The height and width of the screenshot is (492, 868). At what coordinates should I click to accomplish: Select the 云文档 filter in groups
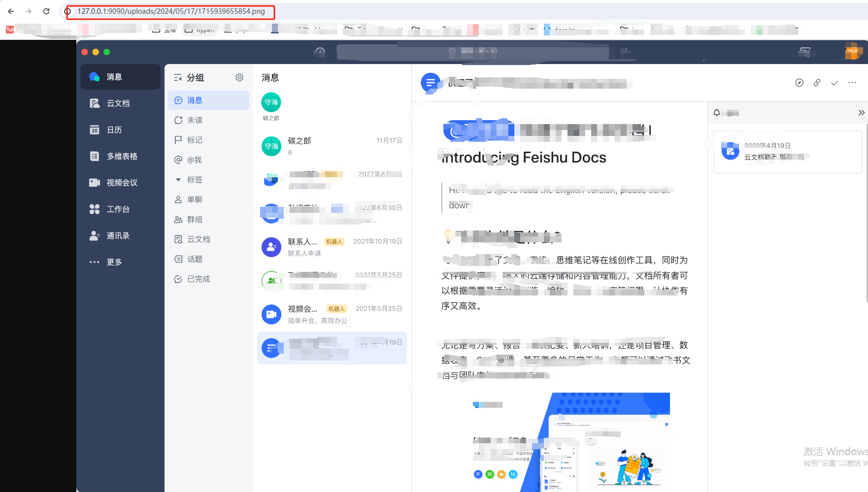pyautogui.click(x=208, y=239)
